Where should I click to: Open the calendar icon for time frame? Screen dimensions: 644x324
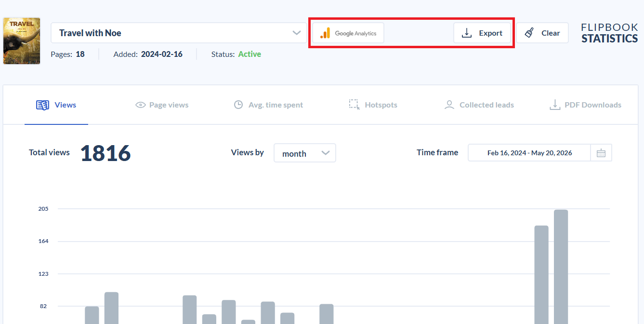click(x=601, y=153)
